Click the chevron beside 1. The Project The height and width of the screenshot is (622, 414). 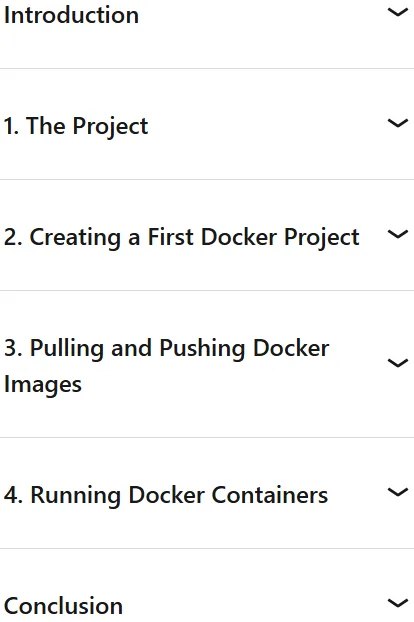coord(397,123)
